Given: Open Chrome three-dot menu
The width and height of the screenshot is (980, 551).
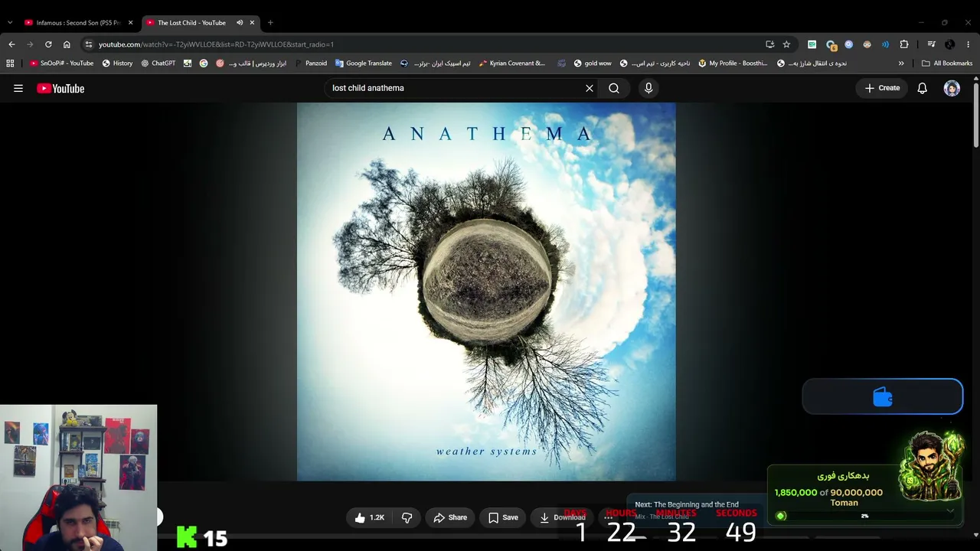Looking at the screenshot, I should pos(969,44).
